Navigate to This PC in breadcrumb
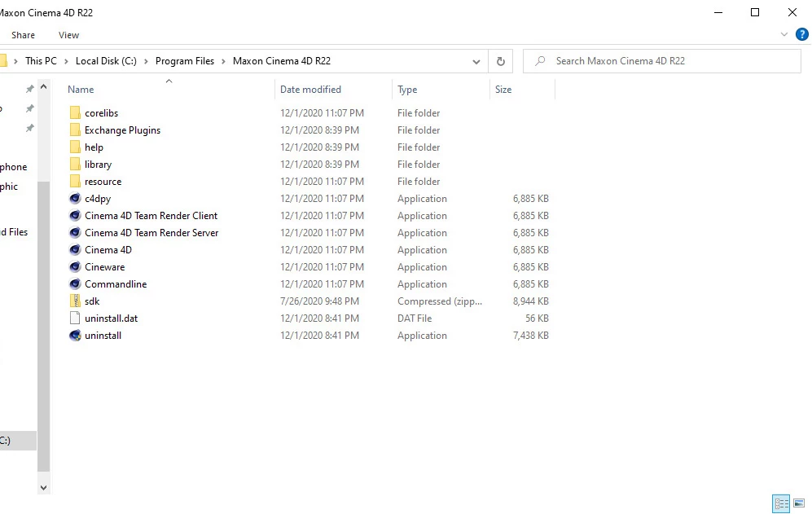 [41, 61]
